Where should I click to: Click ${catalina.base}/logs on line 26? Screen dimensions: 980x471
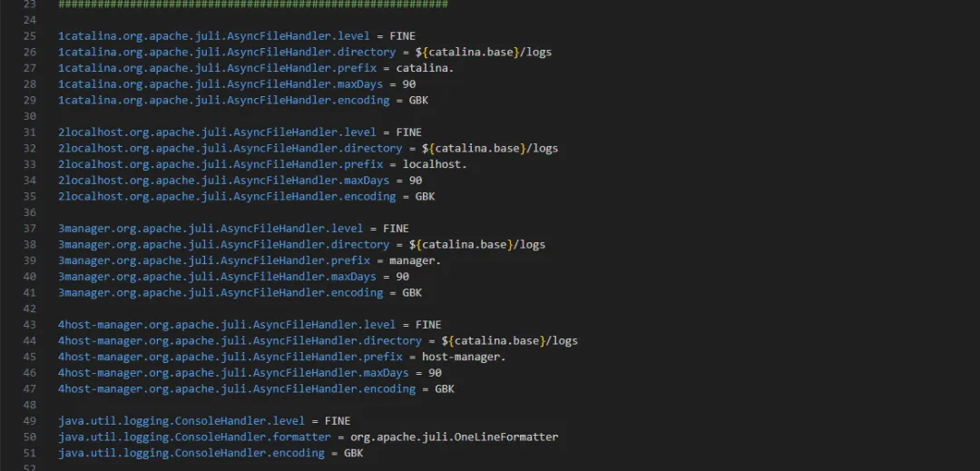point(484,52)
